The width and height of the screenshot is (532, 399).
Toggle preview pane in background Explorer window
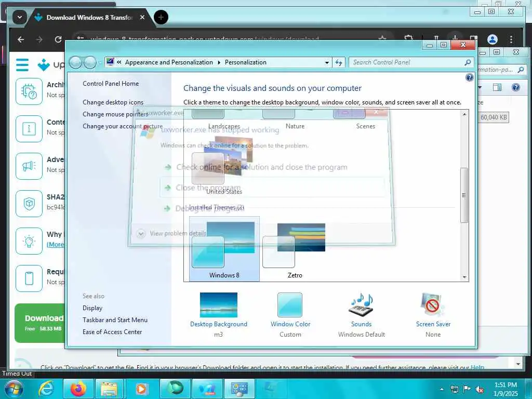coord(497,87)
